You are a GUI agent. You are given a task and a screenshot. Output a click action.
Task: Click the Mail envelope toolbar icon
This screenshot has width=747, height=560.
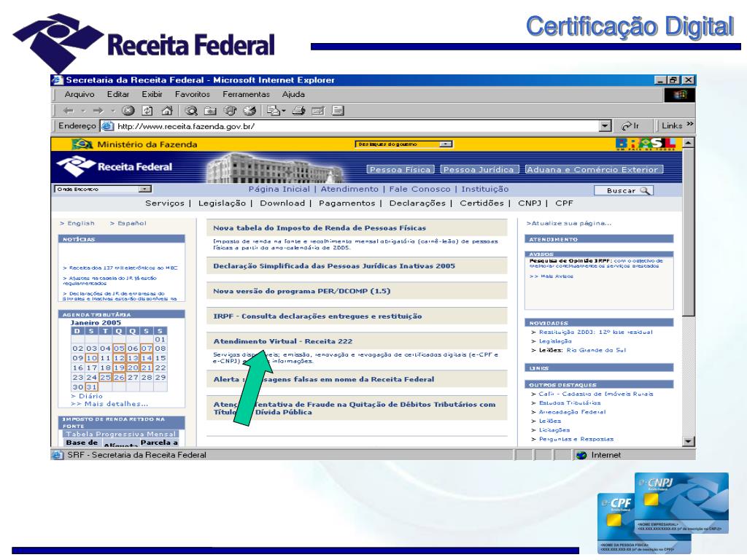pos(274,111)
